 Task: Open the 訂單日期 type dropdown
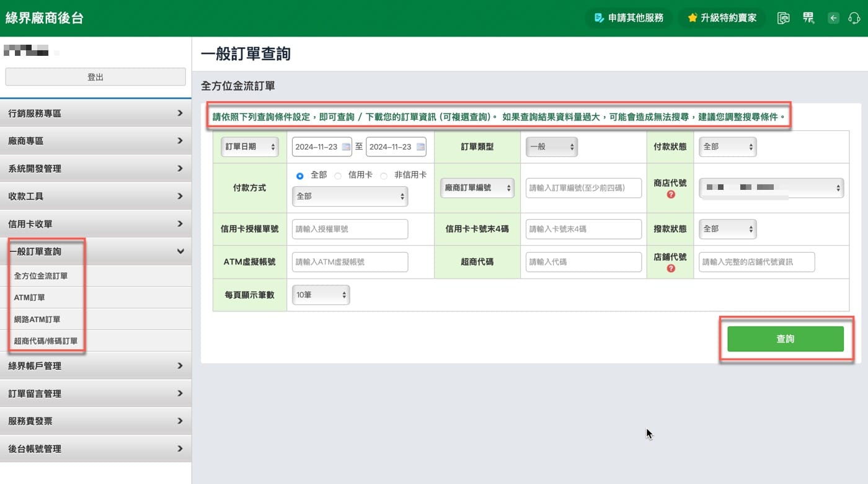click(250, 147)
